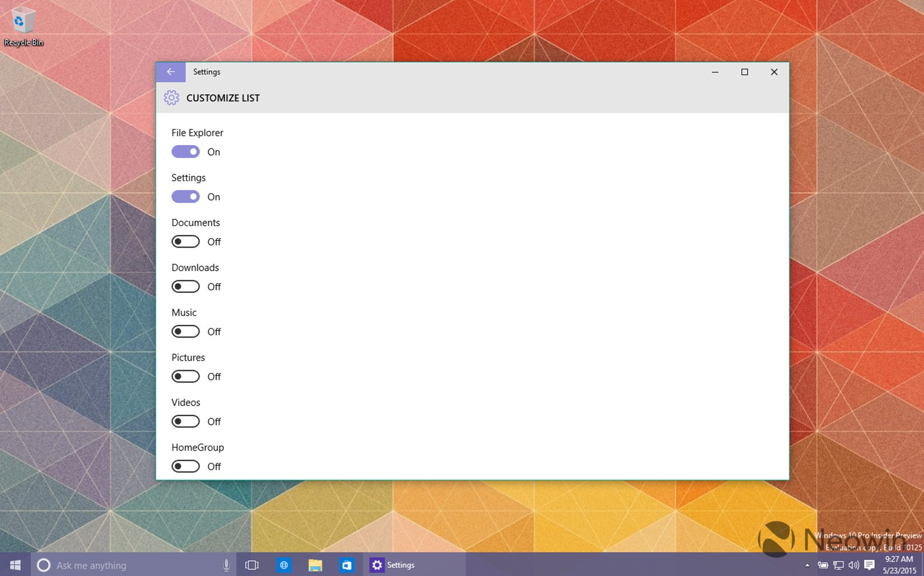Click the Ask me anything search box
Screen dimensions: 924x576
tap(128, 565)
